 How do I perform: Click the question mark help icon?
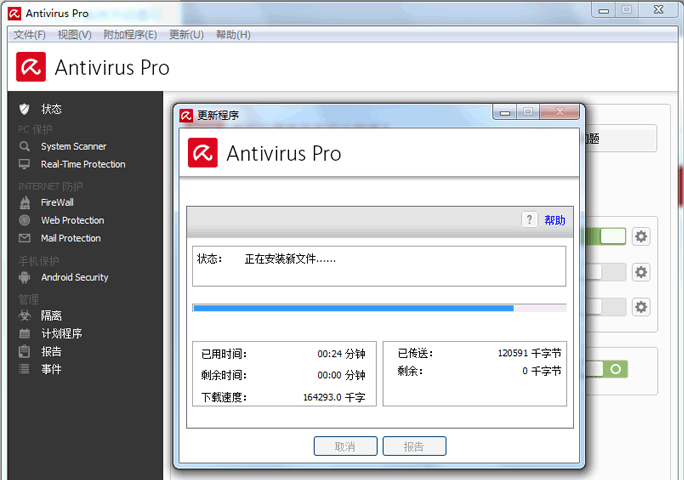[x=529, y=219]
